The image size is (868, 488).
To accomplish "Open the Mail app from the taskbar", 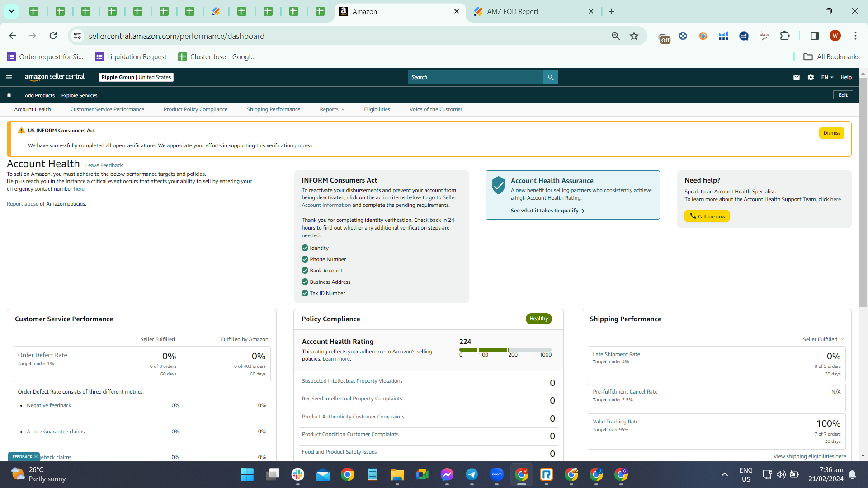I will tap(323, 474).
